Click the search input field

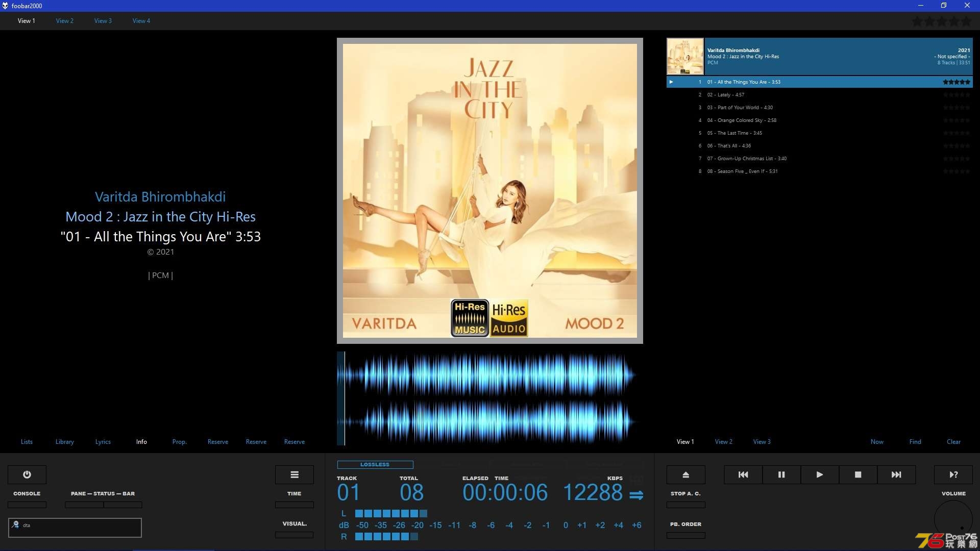(x=75, y=528)
